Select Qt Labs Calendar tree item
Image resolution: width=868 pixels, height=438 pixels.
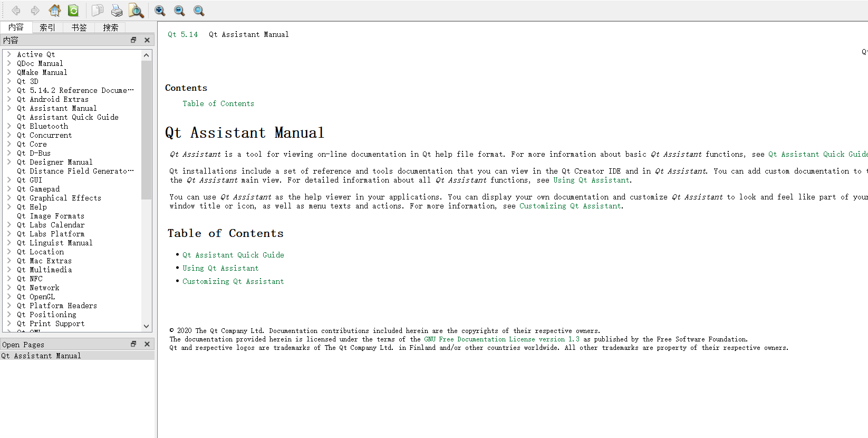click(x=51, y=225)
